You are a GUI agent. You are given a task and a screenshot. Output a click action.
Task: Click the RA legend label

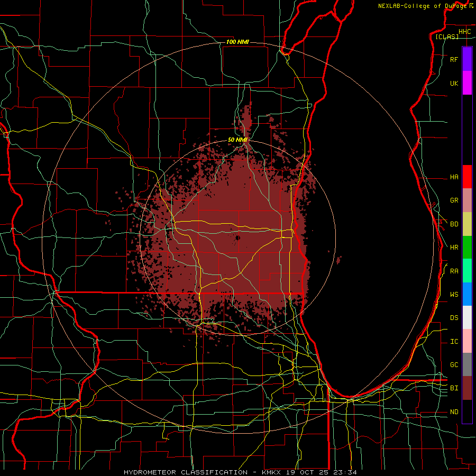454,271
